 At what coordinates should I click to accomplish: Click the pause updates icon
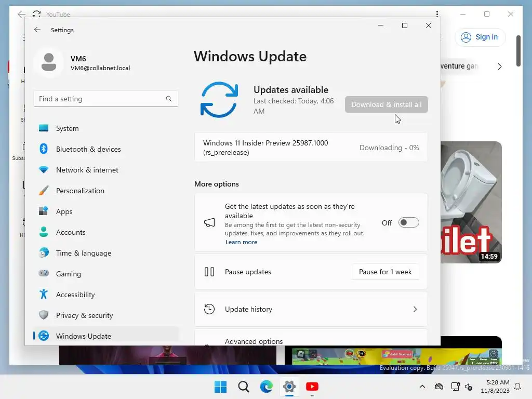point(209,272)
